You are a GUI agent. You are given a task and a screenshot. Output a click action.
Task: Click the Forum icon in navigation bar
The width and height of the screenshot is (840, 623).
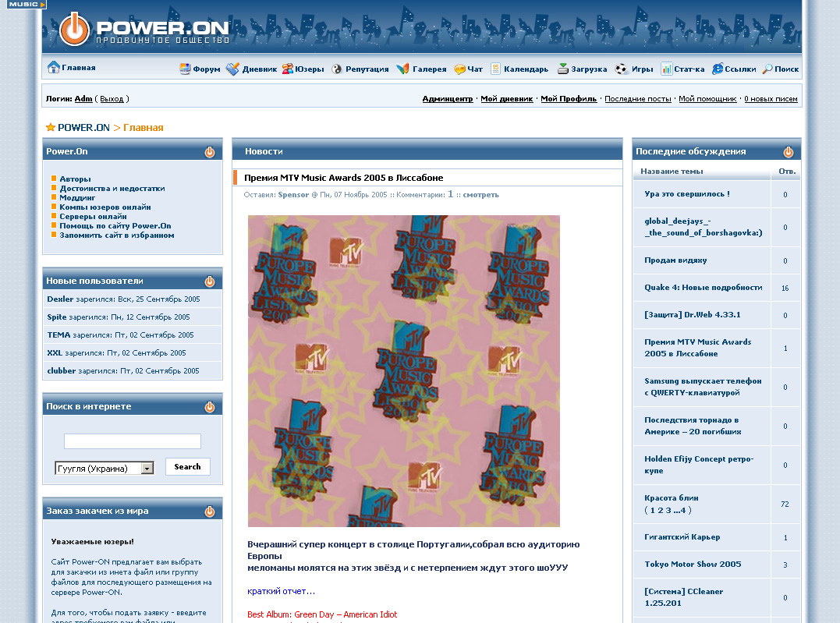(185, 69)
